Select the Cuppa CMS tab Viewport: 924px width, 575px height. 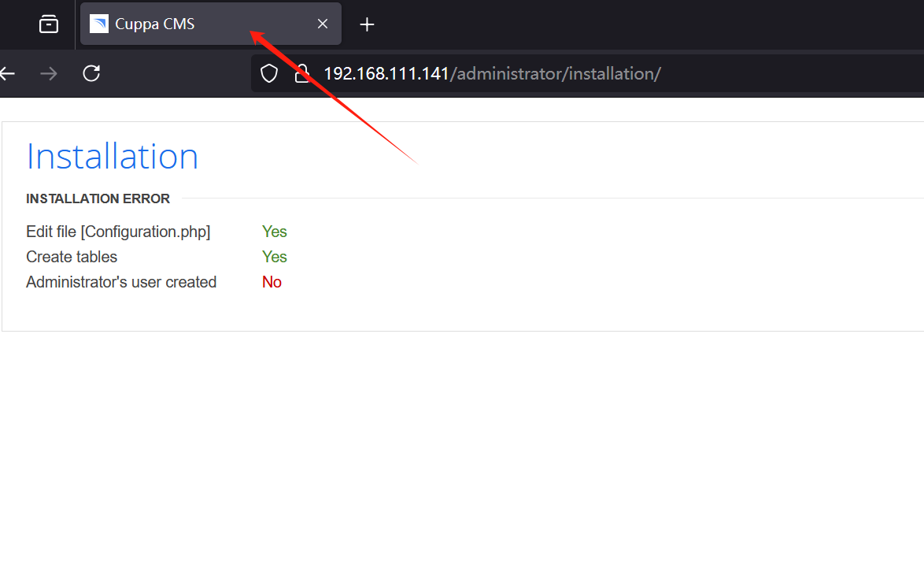point(210,24)
